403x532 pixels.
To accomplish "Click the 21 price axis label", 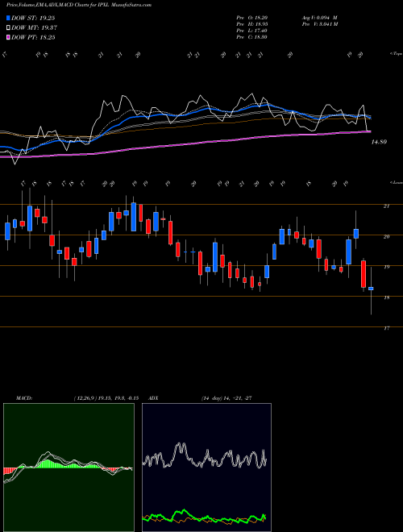I will (386, 206).
